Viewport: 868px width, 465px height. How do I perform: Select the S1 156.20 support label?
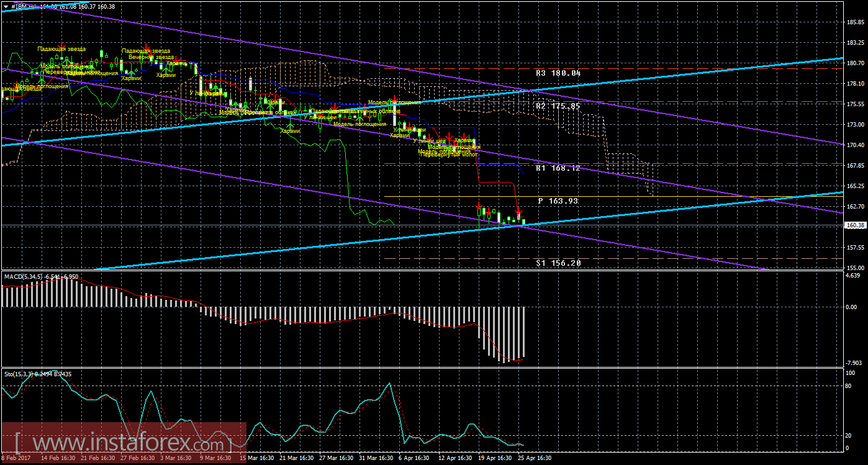pyautogui.click(x=558, y=263)
